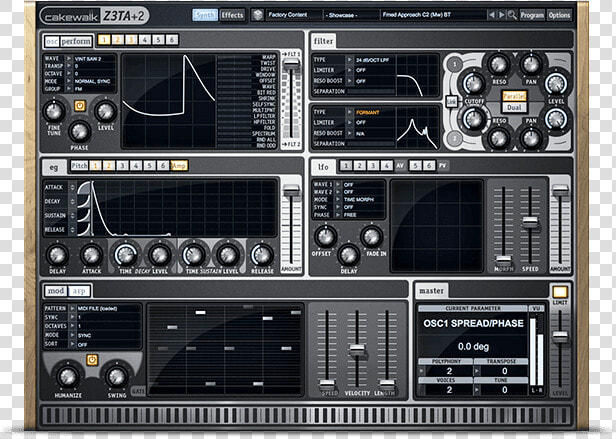Click the preset browser cube icon
616x439 pixels.
coord(258,15)
